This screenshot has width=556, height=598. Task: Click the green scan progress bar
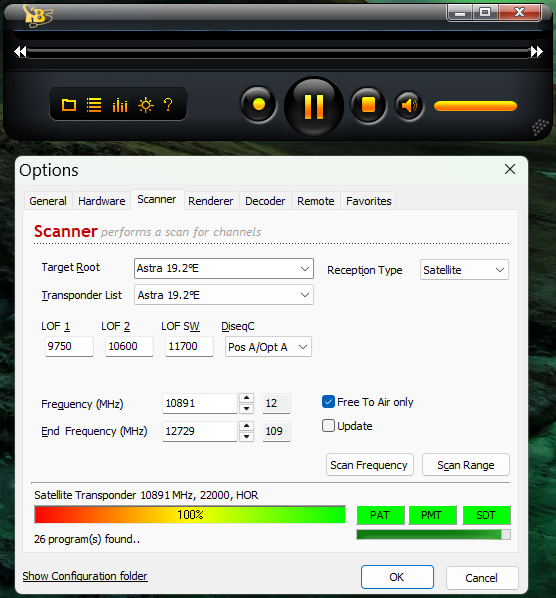pyautogui.click(x=433, y=534)
